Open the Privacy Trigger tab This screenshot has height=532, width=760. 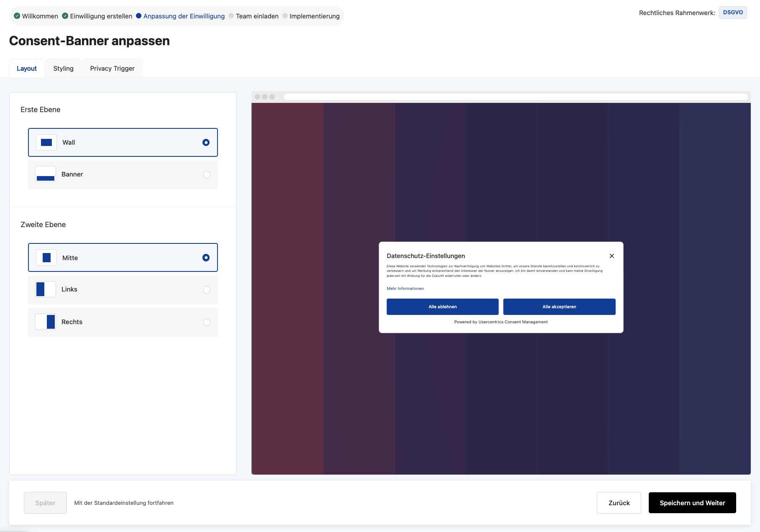[112, 69]
